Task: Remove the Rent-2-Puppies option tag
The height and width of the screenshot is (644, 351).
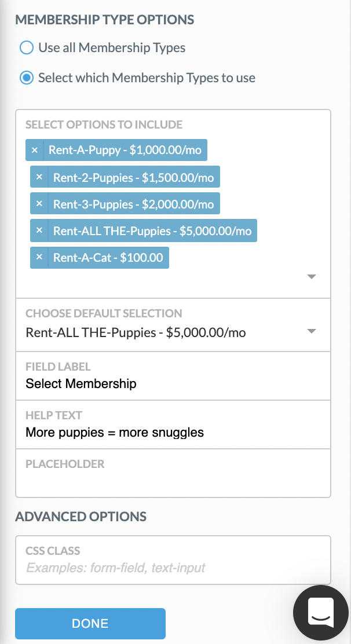Action: click(39, 177)
